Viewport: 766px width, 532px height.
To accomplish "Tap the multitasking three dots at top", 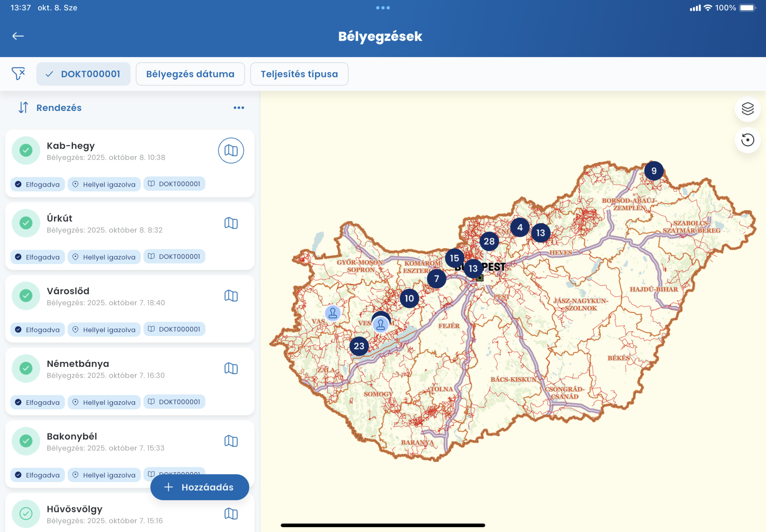I will click(383, 8).
